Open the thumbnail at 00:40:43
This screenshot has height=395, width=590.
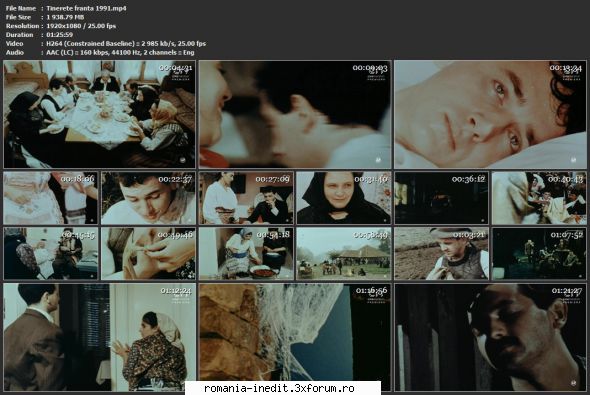[539, 198]
